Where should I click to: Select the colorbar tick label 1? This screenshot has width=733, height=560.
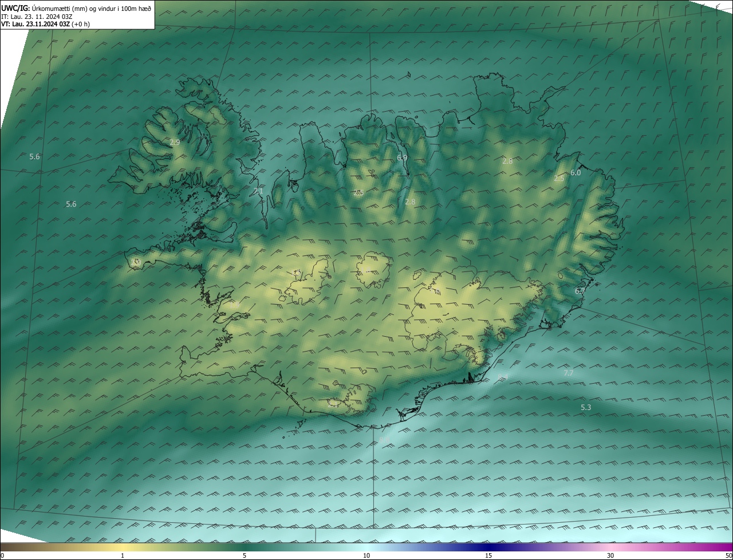click(x=123, y=555)
